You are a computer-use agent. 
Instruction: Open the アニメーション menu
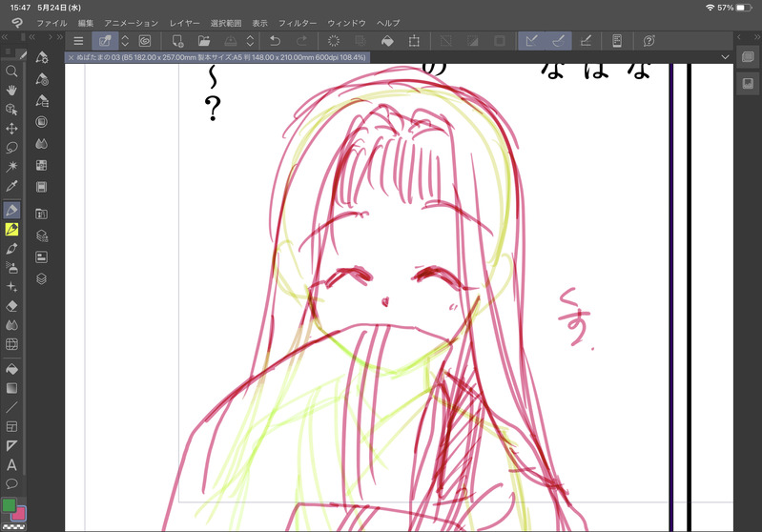click(131, 23)
